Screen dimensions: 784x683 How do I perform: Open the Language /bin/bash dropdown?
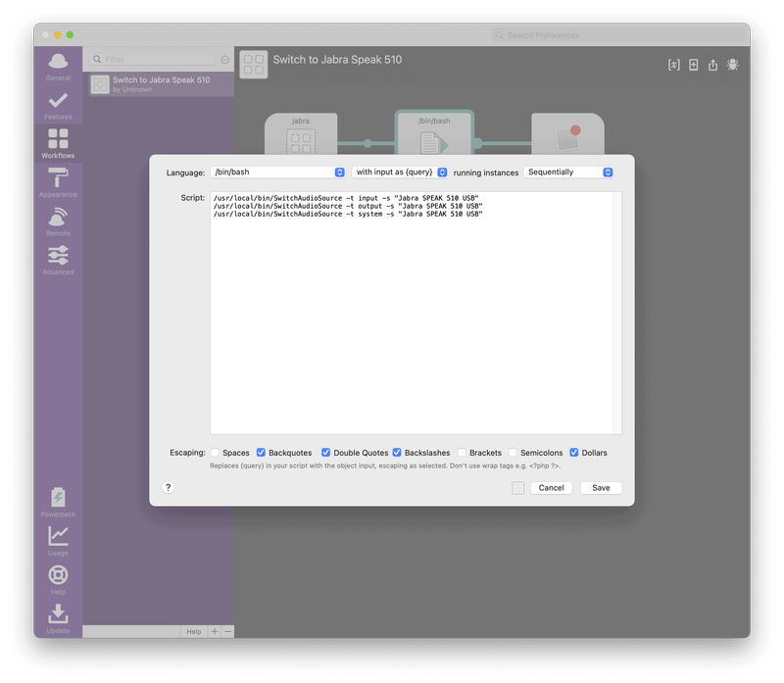[x=278, y=172]
